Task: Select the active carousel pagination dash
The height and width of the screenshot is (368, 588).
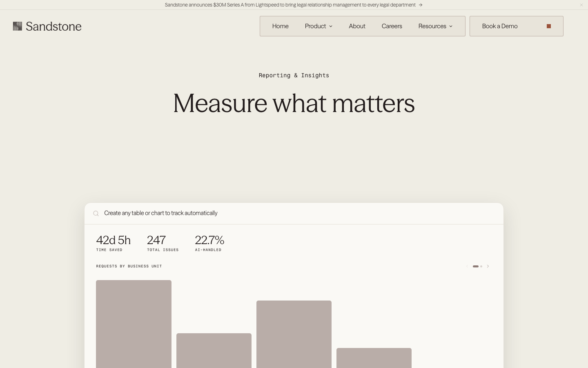Action: 476,266
